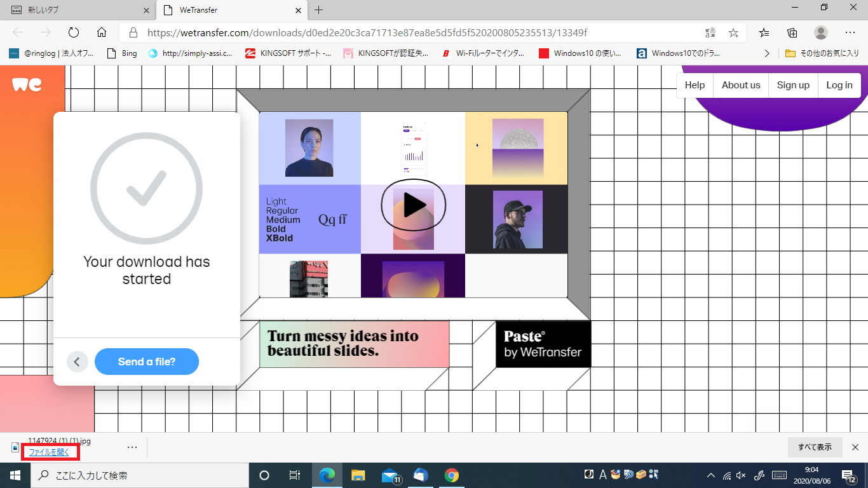Screen dimensions: 868x488
Task: Open the Paste by WeTransfer banner
Action: pos(543,344)
